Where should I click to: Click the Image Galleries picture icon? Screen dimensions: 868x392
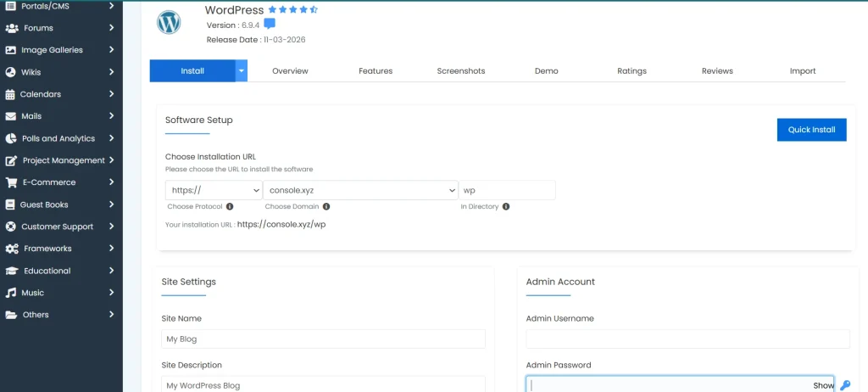tap(10, 50)
